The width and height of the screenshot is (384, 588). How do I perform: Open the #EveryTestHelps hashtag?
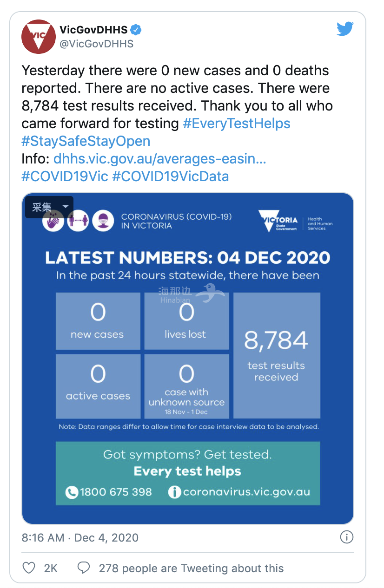[237, 124]
